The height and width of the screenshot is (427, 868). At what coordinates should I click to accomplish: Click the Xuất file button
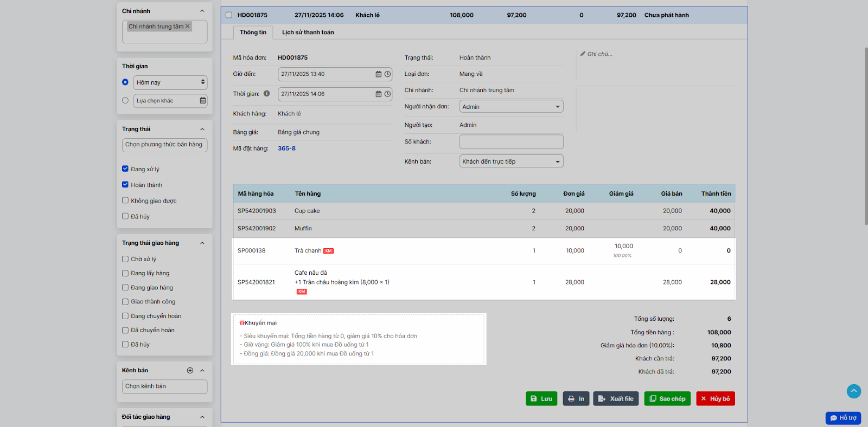(616, 399)
